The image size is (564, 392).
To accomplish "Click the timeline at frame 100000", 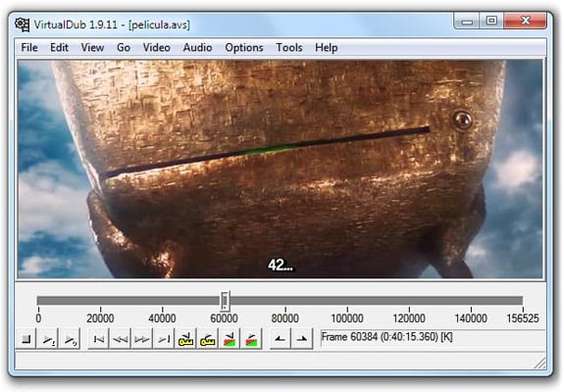I will coord(347,301).
